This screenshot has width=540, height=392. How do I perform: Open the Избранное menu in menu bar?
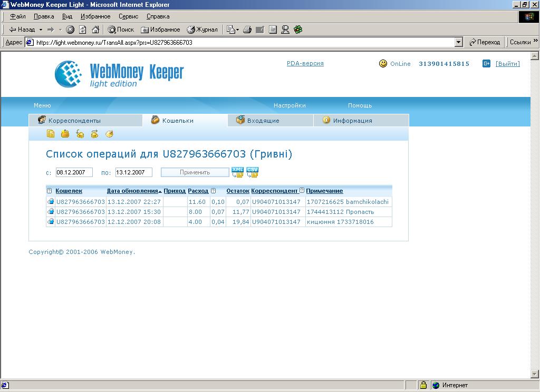(x=95, y=17)
